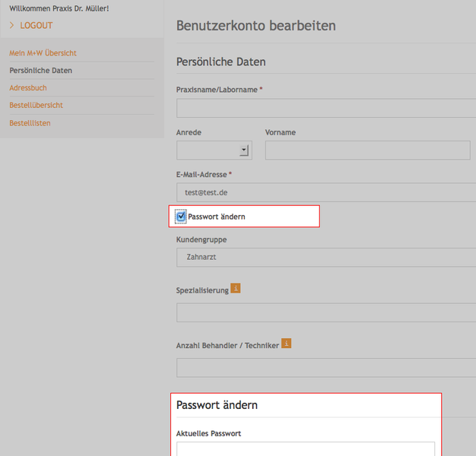
Task: Focus the Aktuelles Passwort input
Action: tap(306, 449)
